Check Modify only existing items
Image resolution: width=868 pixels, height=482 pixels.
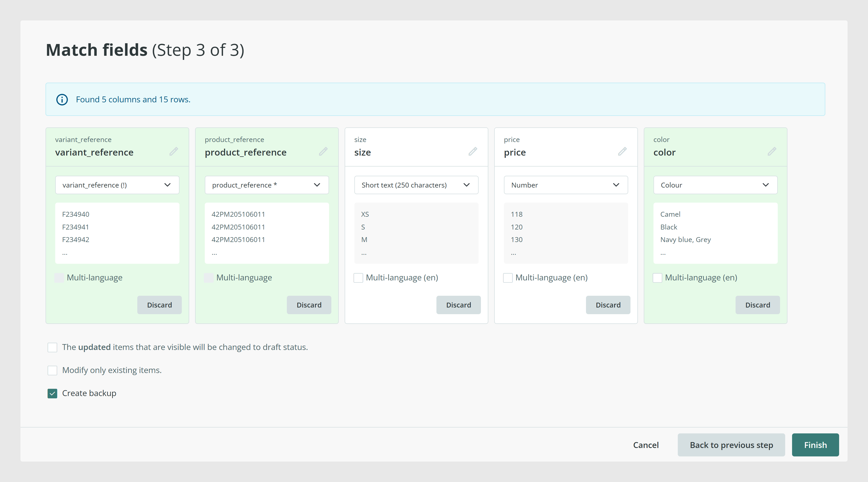52,370
